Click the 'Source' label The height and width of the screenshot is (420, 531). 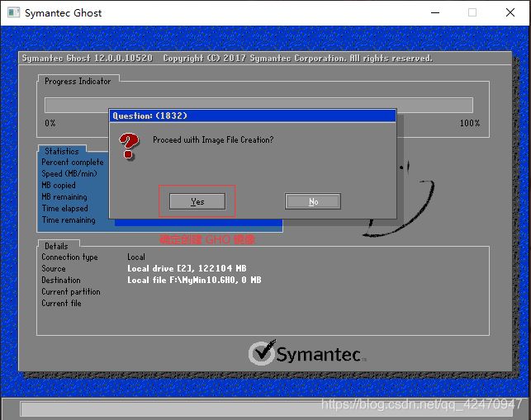click(x=54, y=268)
